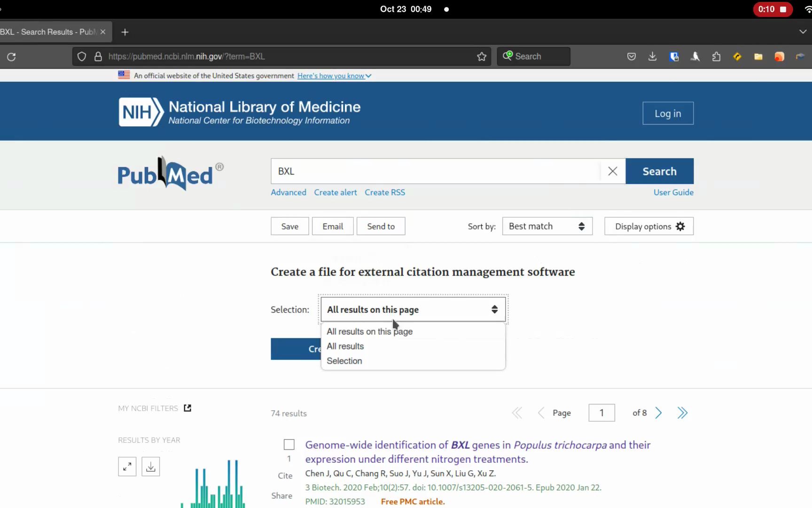Click the 74 results count text
This screenshot has width=812, height=508.
[289, 413]
